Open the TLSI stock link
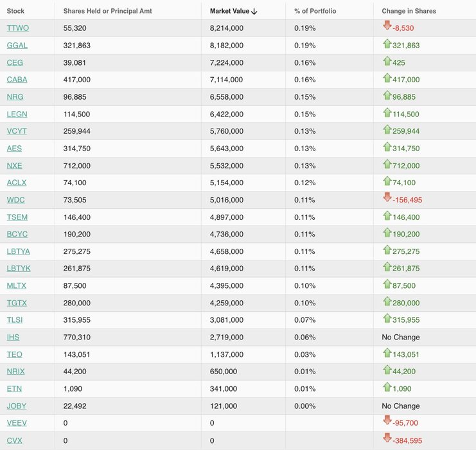476x450 pixels. [15, 320]
